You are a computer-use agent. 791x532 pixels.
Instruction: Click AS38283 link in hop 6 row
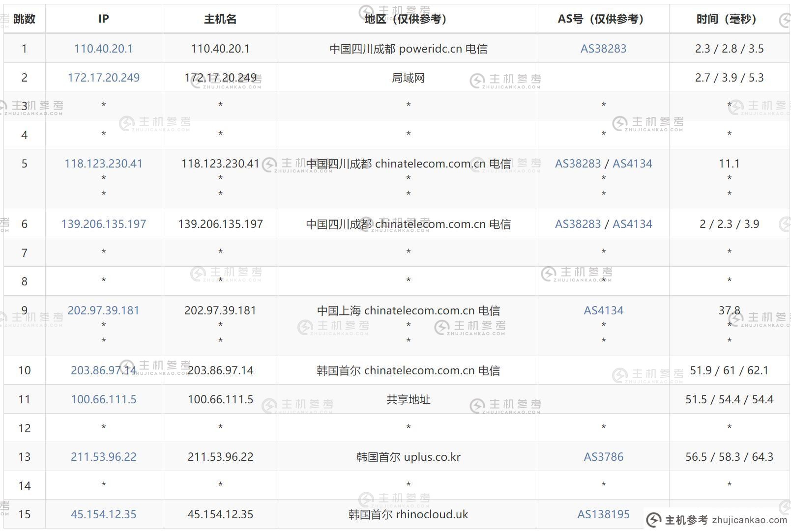click(x=578, y=224)
